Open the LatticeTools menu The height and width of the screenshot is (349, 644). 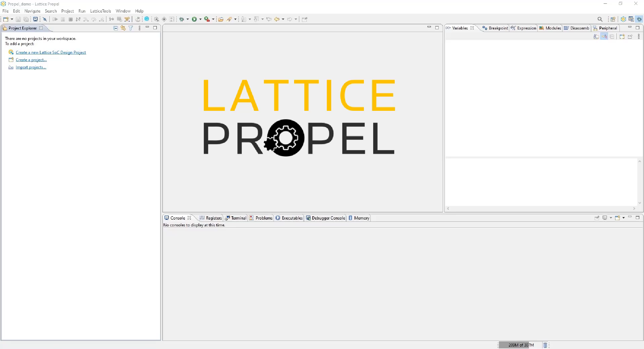point(100,11)
